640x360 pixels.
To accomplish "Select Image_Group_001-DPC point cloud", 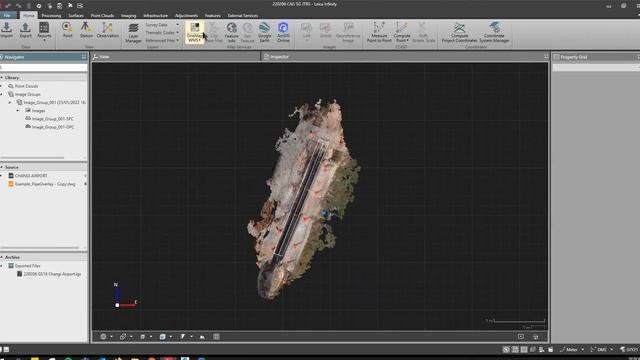I will (x=53, y=127).
